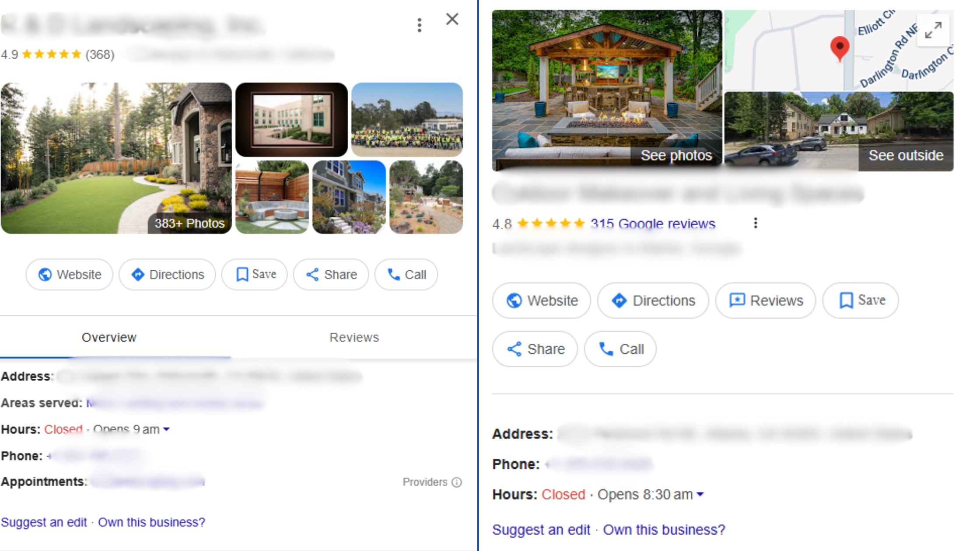
Task: Click the 4.8 star rating in right panel
Action: (x=550, y=223)
